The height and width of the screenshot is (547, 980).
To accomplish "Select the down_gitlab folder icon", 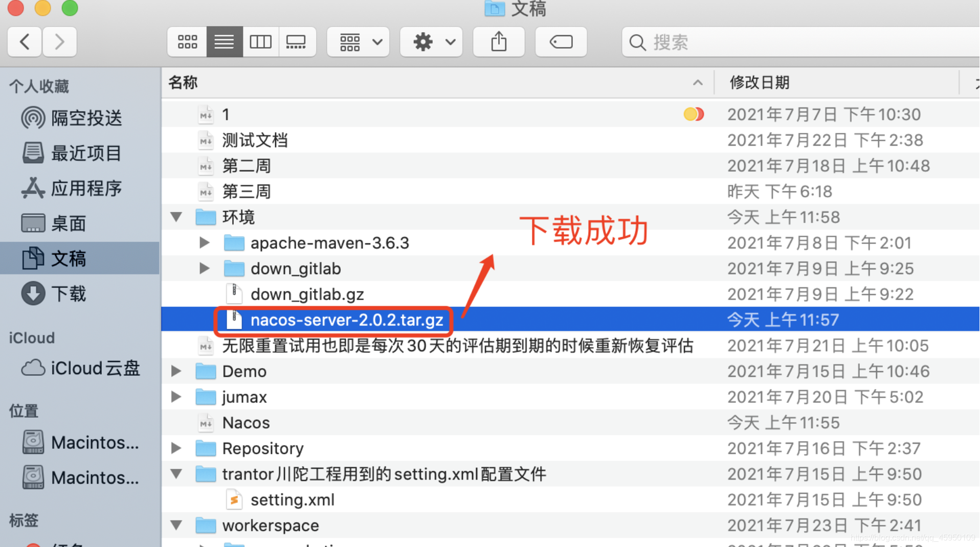I will (234, 268).
